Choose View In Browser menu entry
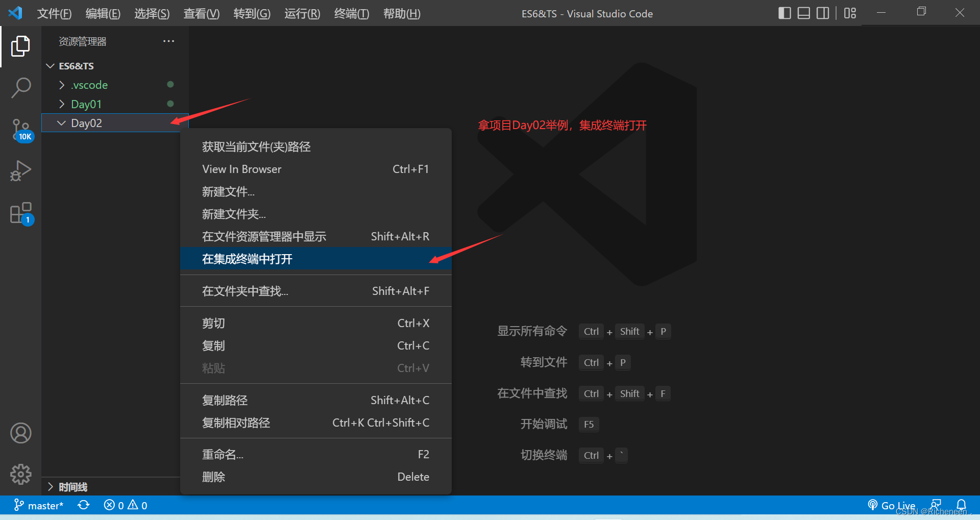The height and width of the screenshot is (520, 980). pyautogui.click(x=316, y=169)
